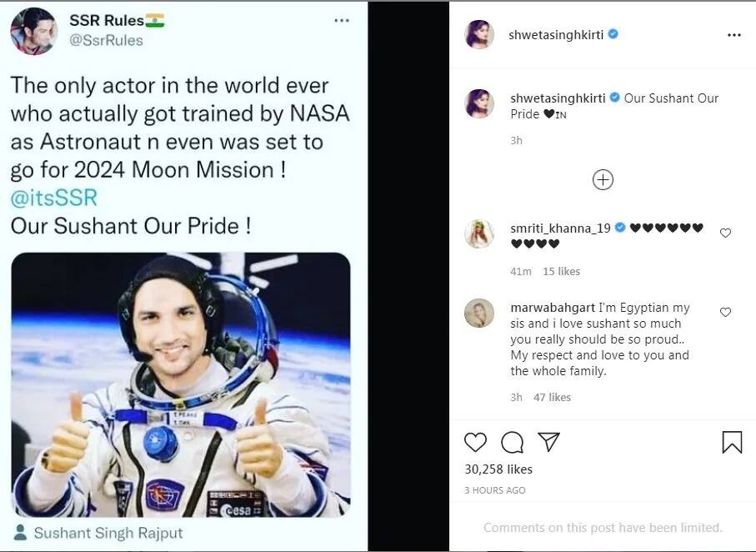The width and height of the screenshot is (756, 552).
Task: Like marwabahgart's comment
Action: coord(725,313)
